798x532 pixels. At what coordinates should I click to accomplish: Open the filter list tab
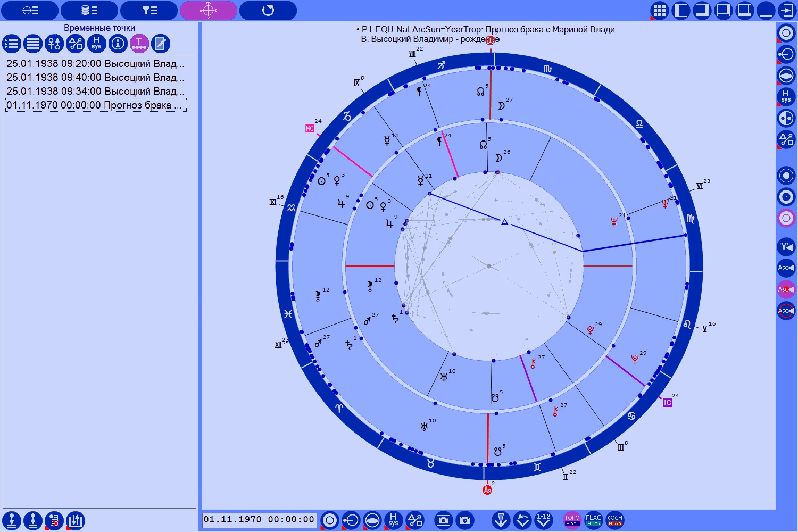click(149, 11)
